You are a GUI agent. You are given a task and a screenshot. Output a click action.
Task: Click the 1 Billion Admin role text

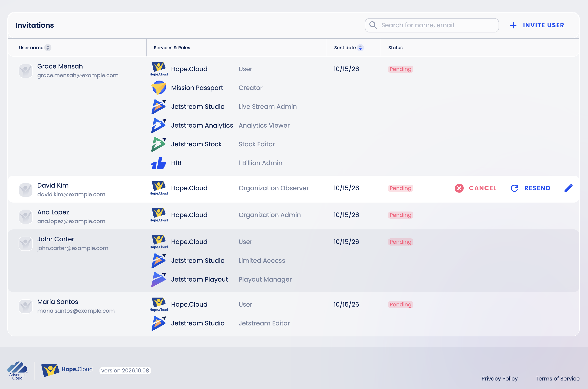pos(260,163)
